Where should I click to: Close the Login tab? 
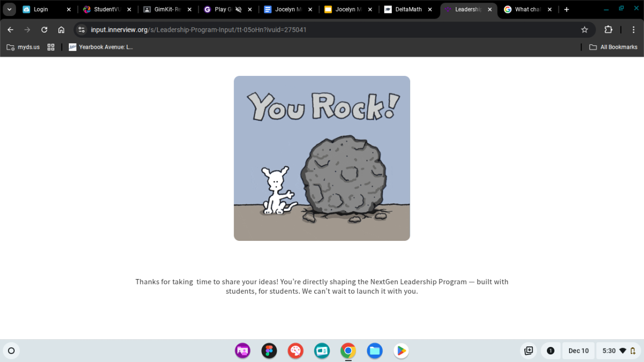(x=69, y=10)
